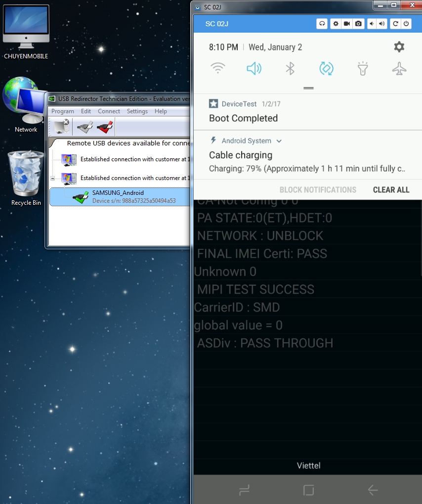Expand the Android System notification chevron
This screenshot has height=504, width=422.
click(x=279, y=141)
